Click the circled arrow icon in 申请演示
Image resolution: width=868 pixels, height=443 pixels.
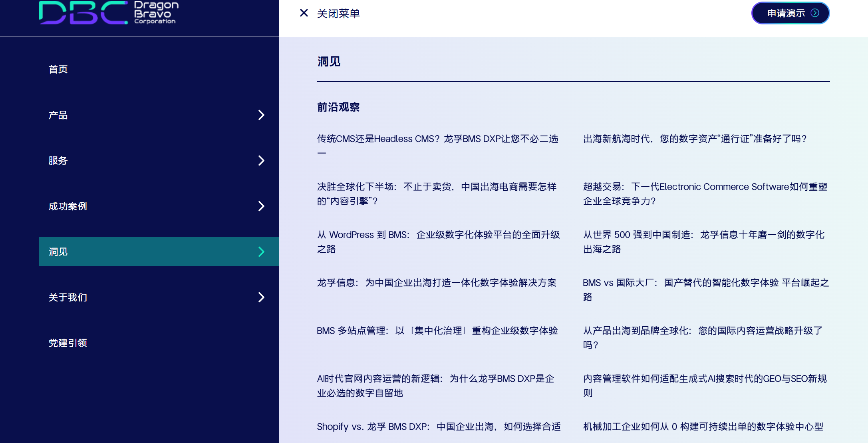coord(815,13)
